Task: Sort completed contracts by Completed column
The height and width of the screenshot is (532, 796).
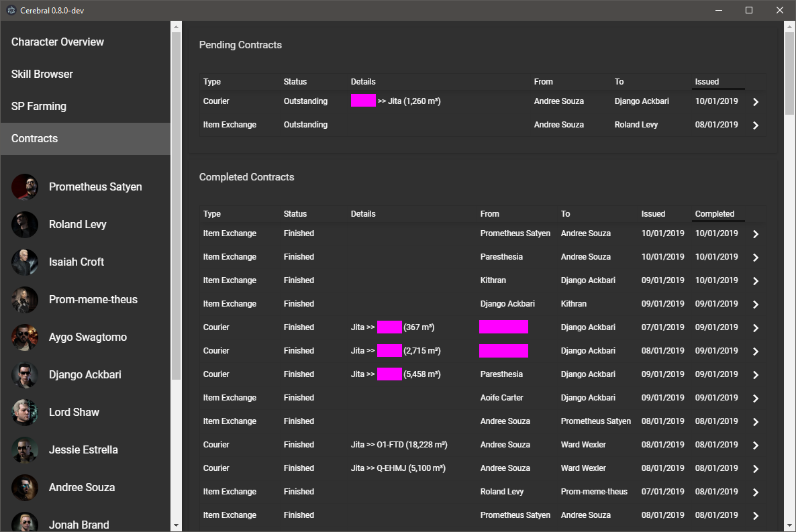Action: pos(714,214)
